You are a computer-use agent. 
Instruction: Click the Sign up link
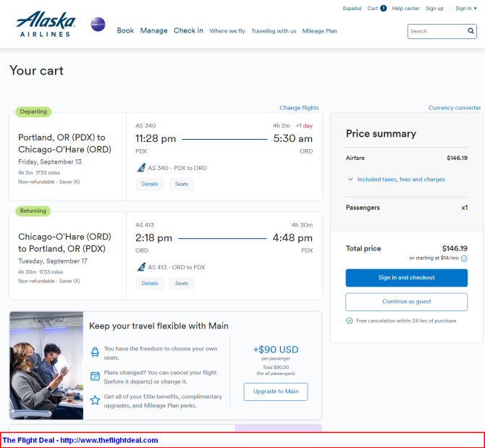click(x=434, y=9)
